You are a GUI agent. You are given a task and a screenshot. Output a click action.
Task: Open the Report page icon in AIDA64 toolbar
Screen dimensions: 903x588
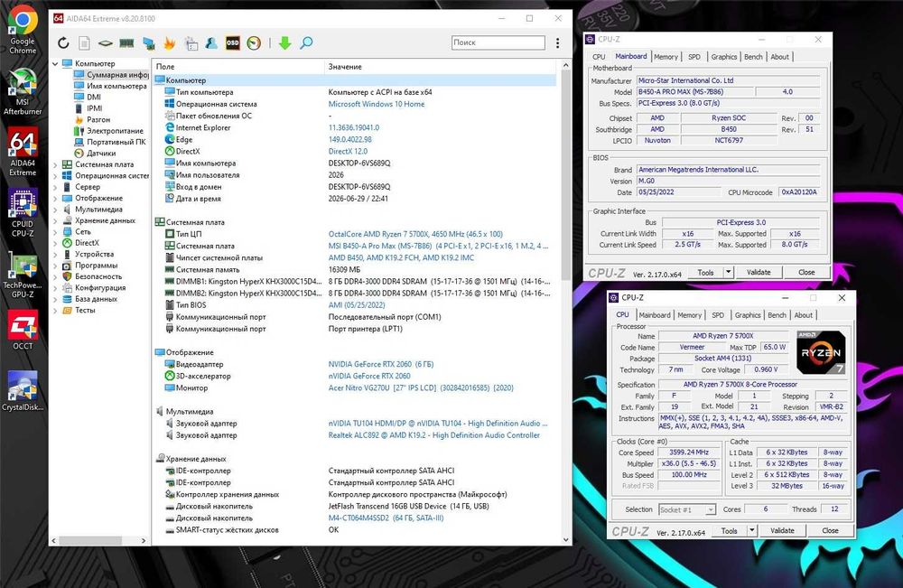point(84,43)
